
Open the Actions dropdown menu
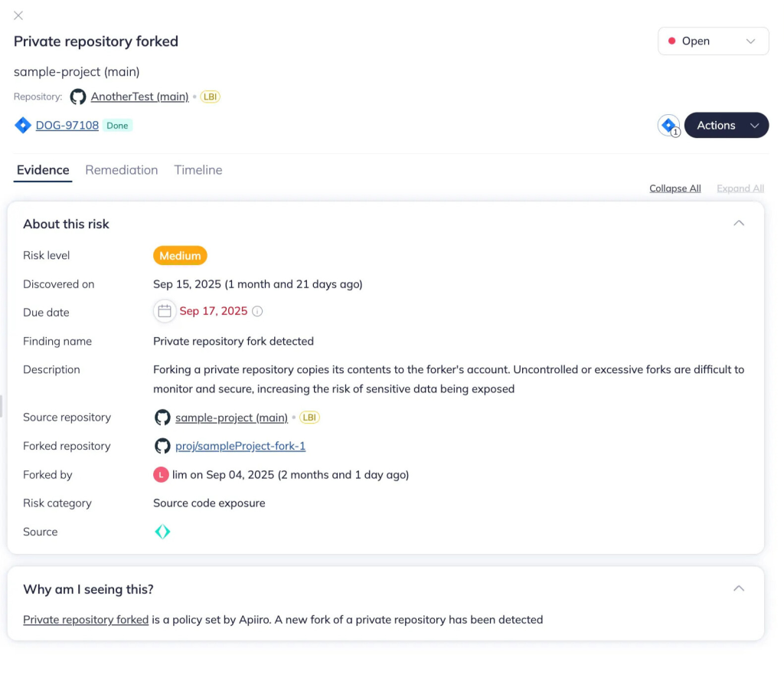click(726, 126)
